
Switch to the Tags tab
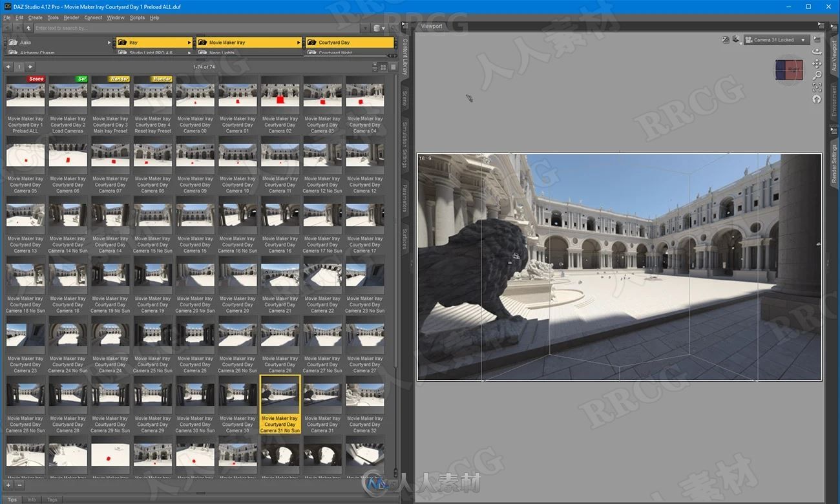pyautogui.click(x=52, y=499)
